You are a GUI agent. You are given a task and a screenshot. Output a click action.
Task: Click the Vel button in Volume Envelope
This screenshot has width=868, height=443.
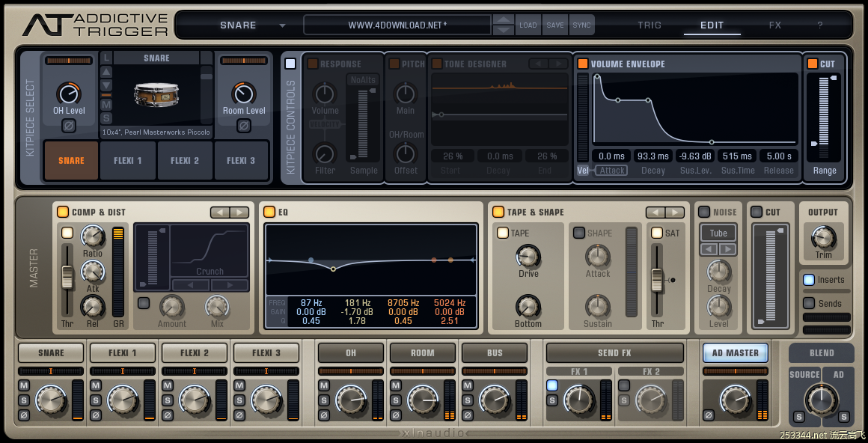click(x=583, y=171)
